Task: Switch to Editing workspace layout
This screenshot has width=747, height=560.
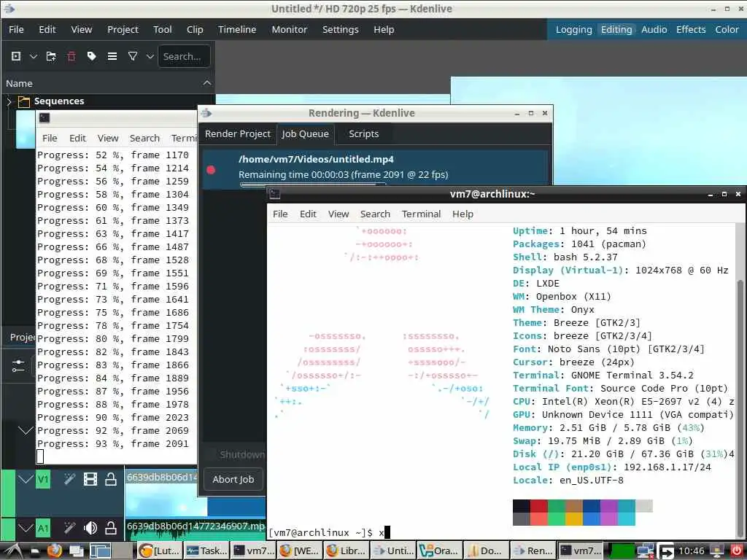Action: 616,29
